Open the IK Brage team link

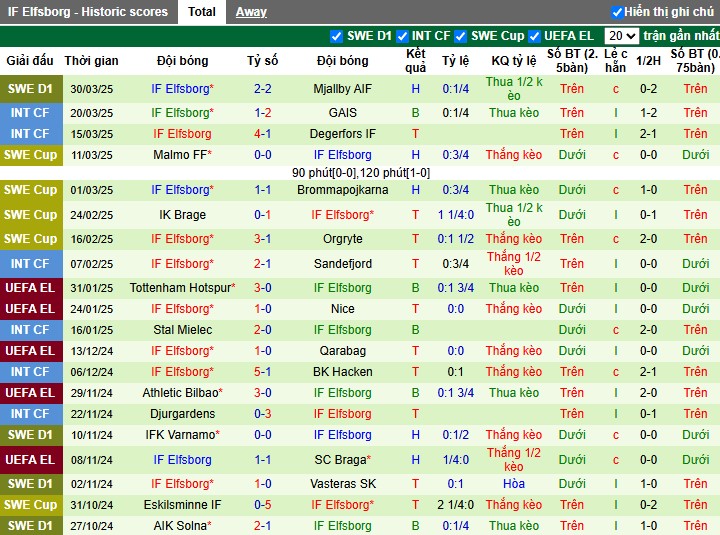pos(182,215)
